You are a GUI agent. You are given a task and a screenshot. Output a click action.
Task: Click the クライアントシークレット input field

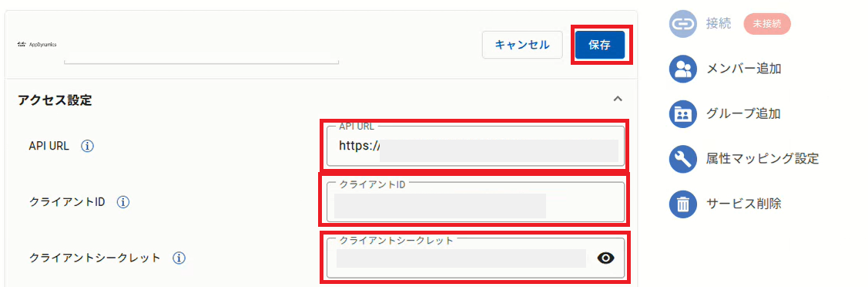[475, 258]
